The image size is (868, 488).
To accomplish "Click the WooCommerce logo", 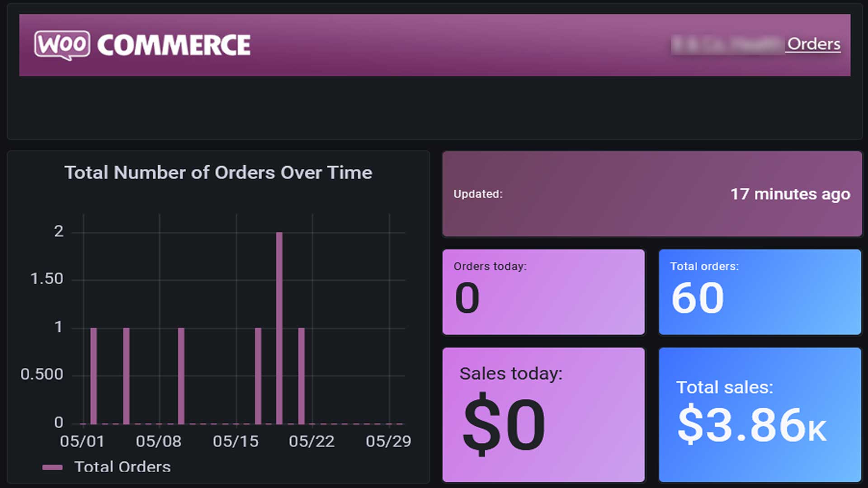I will 142,45.
